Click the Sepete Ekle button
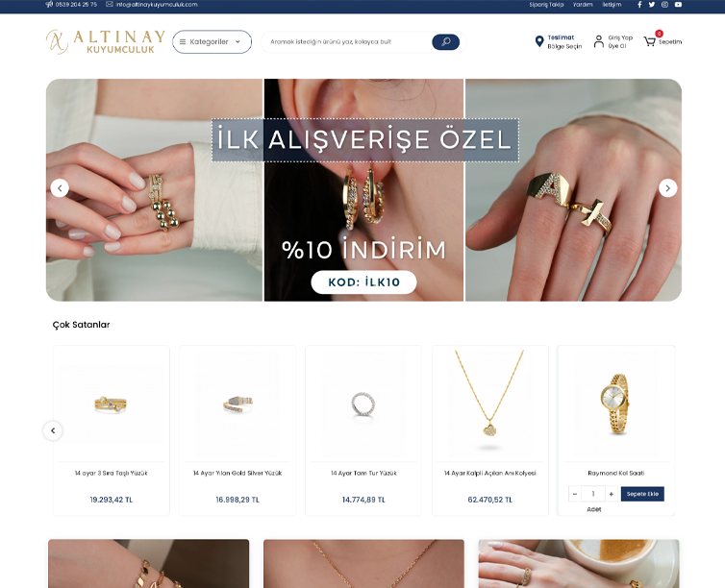 point(642,494)
